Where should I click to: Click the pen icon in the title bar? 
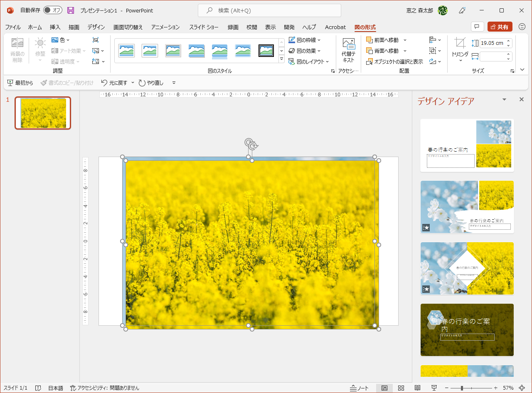point(462,10)
